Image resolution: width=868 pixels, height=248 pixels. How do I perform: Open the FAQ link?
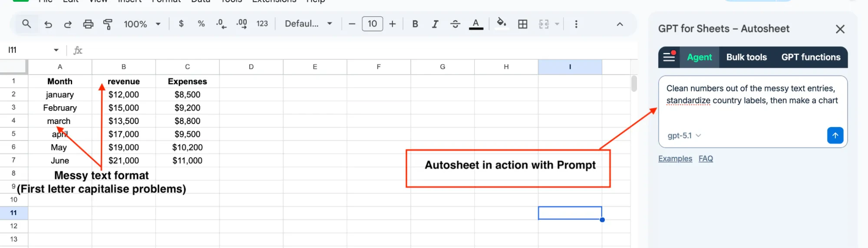click(x=706, y=159)
